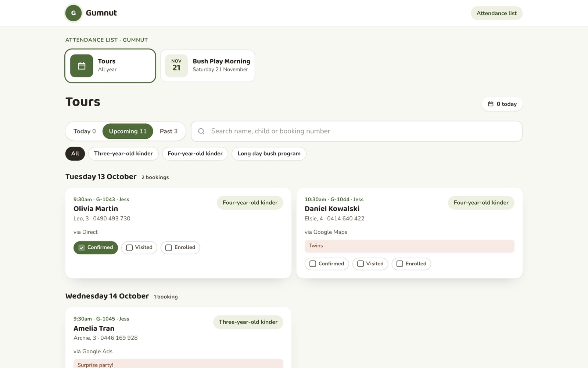Focus the name or booking search field

tap(356, 131)
